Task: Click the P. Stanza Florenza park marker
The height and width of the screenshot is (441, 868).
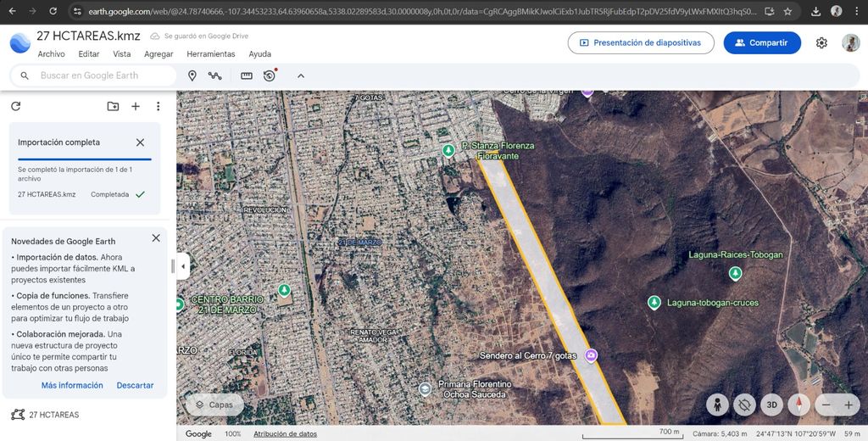Action: (x=448, y=150)
